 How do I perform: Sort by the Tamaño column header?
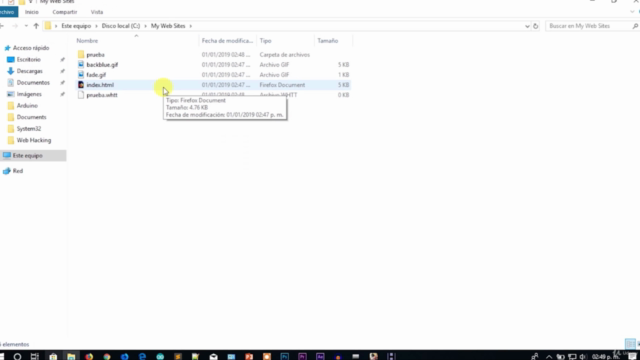point(328,41)
